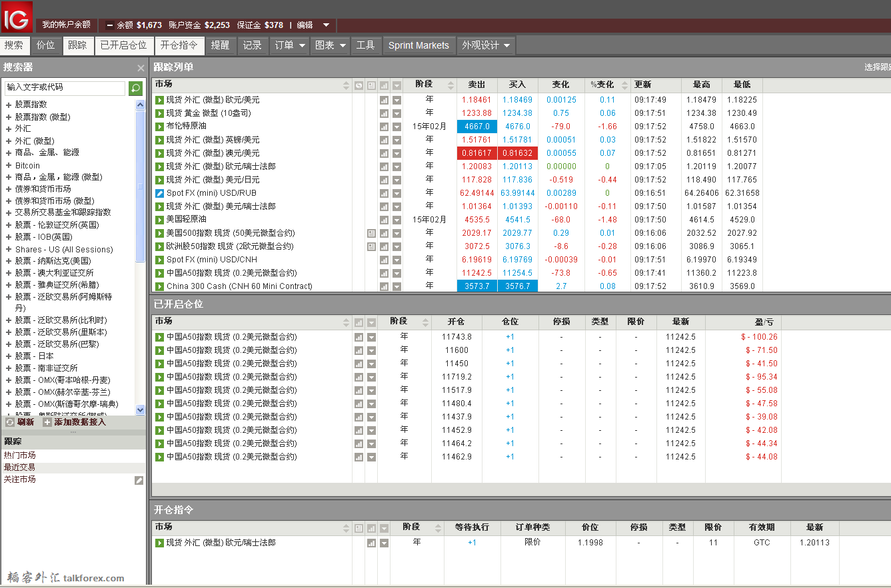The width and height of the screenshot is (891, 588).
Task: Click refresh column header icon in 跟踪列单
Action: click(x=359, y=85)
